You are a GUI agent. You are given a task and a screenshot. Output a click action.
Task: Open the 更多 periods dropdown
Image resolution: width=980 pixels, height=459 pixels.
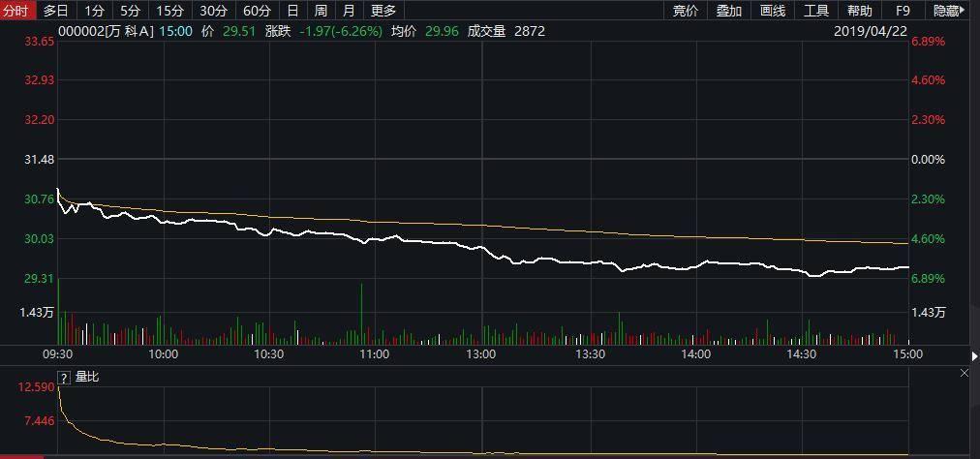383,11
